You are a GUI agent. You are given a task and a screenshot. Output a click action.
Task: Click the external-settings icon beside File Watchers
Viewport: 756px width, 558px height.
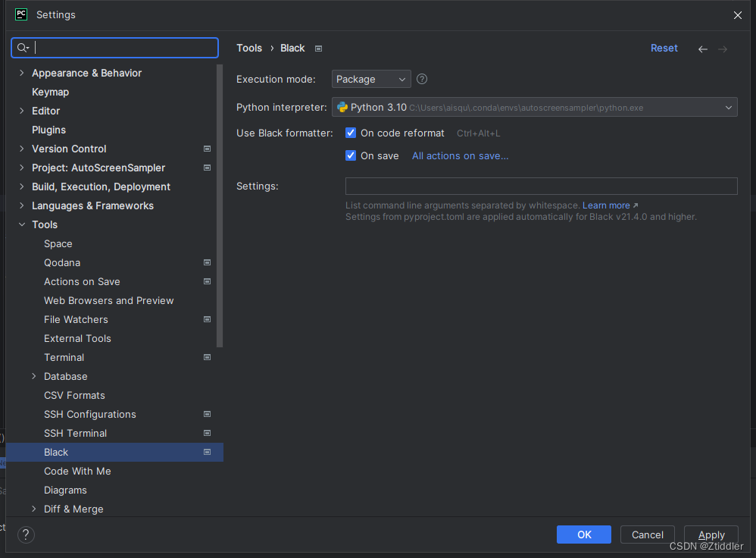[207, 319]
